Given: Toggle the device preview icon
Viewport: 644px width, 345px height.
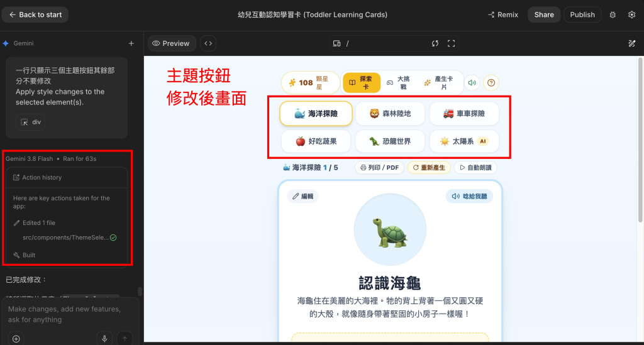Looking at the screenshot, I should point(336,43).
